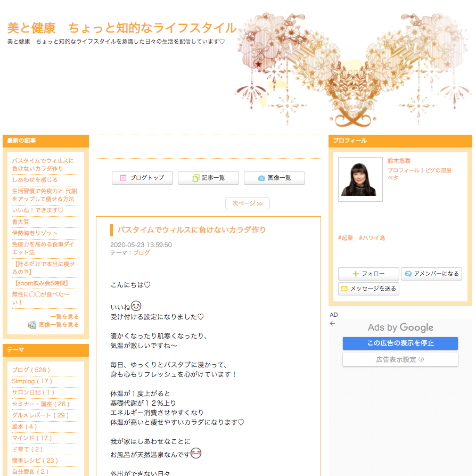Screen dimensions: 476x476
Task: Open sidebar article しあわせを感じる
Action: pos(35,180)
